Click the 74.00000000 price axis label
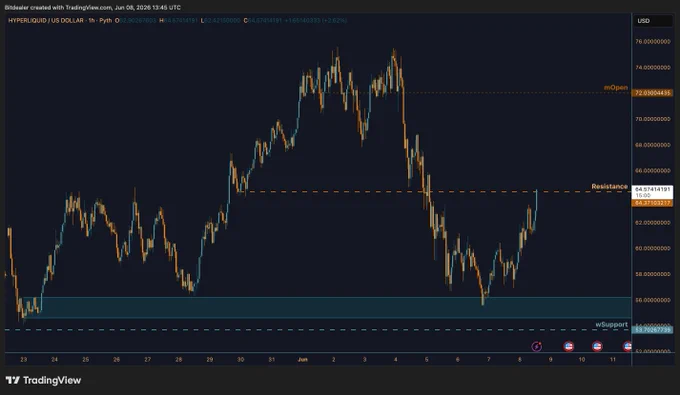 (653, 68)
